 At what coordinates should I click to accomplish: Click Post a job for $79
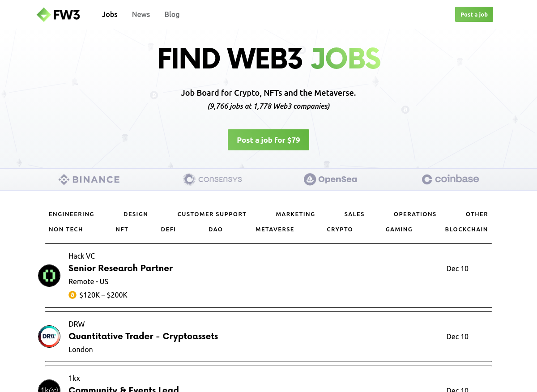coord(268,140)
